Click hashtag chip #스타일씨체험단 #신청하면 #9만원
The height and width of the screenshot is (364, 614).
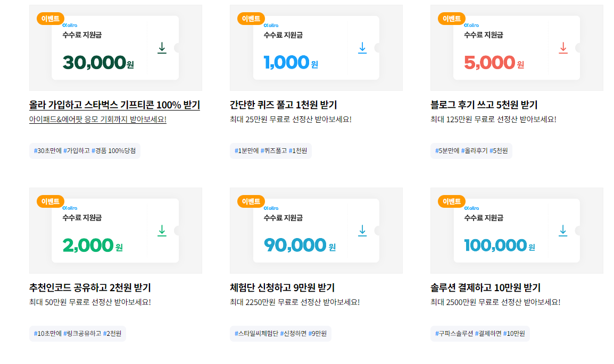(x=280, y=334)
